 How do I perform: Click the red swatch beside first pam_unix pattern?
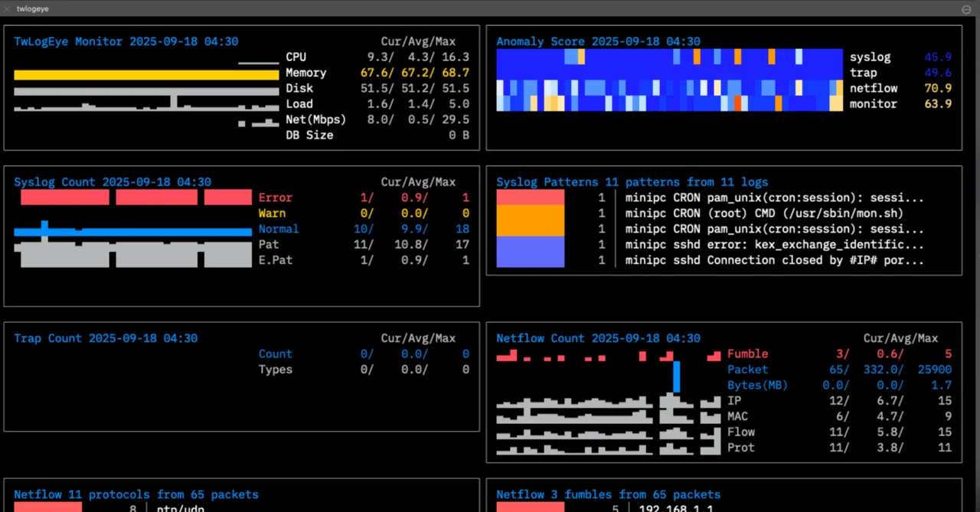[530, 197]
